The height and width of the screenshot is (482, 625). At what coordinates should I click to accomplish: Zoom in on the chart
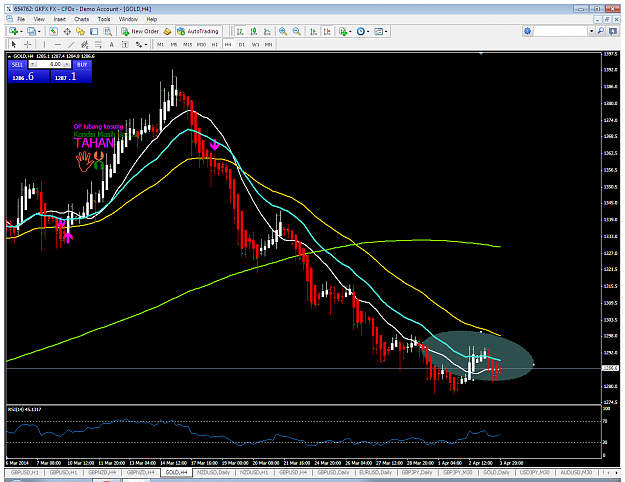(283, 31)
